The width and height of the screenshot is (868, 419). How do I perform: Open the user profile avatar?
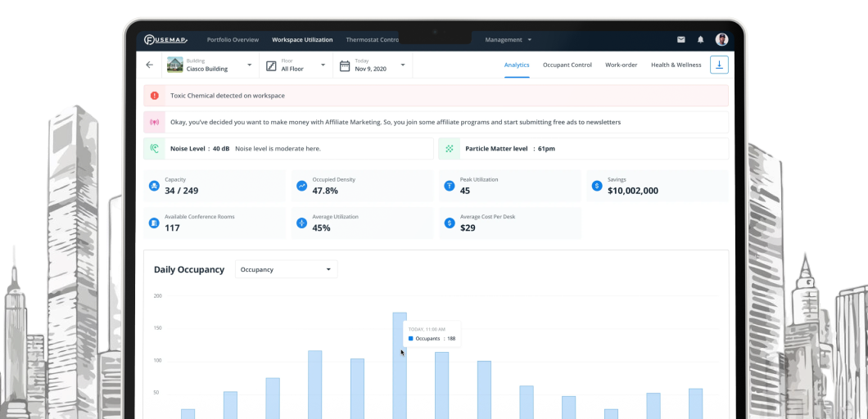pos(721,39)
